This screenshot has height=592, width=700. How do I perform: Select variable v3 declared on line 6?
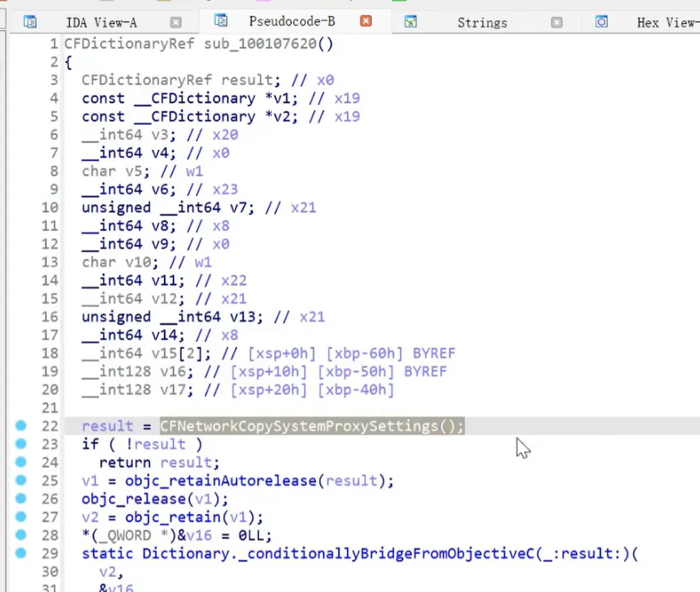tap(160, 135)
